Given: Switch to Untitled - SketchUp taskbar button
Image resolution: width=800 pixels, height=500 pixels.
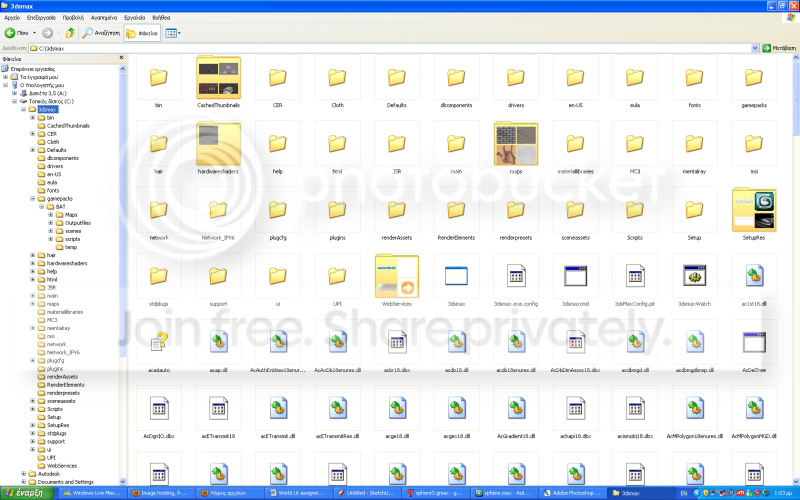Looking at the screenshot, I should (366, 493).
